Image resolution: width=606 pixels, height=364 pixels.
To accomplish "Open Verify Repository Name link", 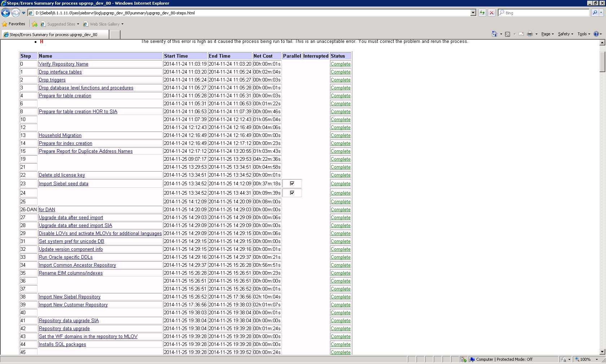I will [x=63, y=64].
